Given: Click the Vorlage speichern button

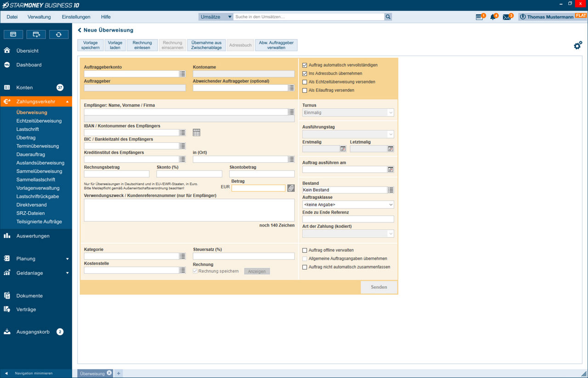Looking at the screenshot, I should 90,45.
